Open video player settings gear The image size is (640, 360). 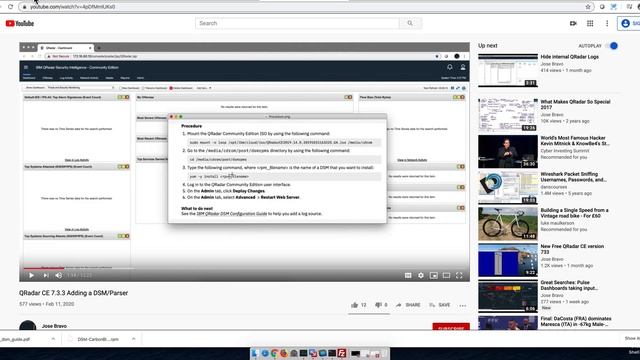(x=421, y=276)
